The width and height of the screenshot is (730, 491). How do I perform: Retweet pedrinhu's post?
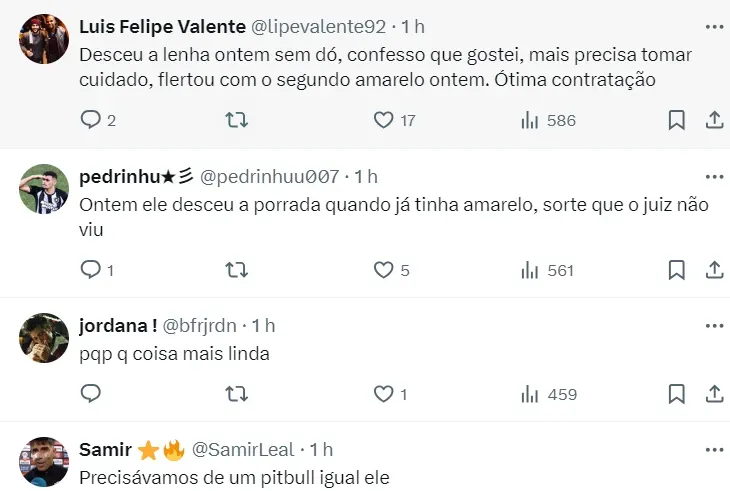click(x=237, y=269)
